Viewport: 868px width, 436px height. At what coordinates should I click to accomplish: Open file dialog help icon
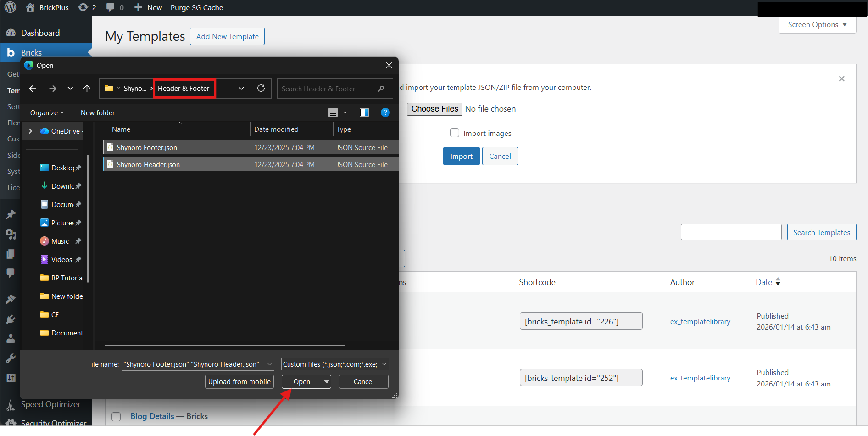(385, 112)
